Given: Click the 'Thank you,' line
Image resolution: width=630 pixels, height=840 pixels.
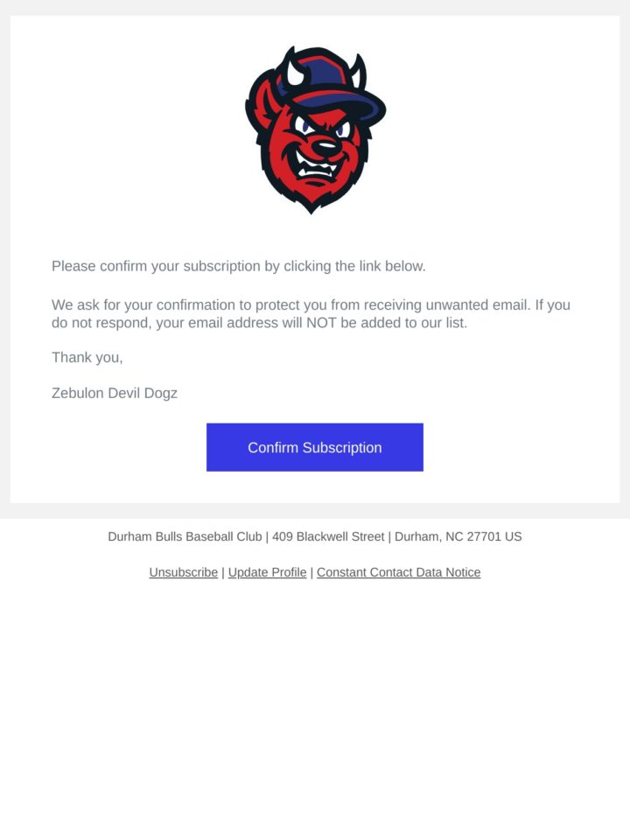Looking at the screenshot, I should click(x=87, y=357).
